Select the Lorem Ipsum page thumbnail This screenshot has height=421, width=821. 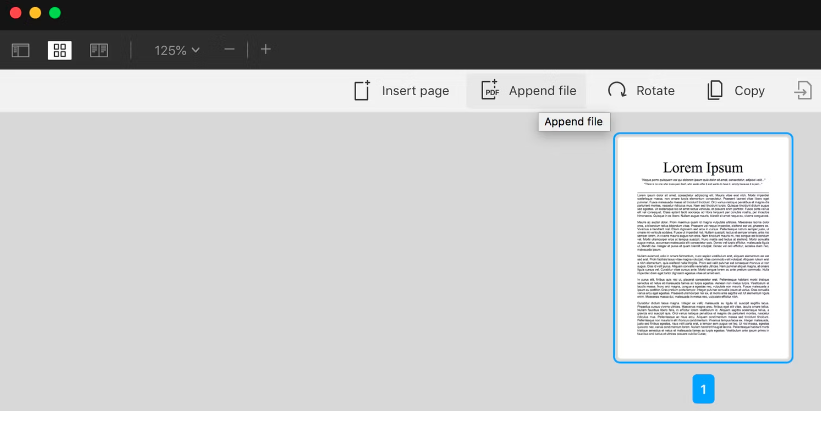click(703, 247)
